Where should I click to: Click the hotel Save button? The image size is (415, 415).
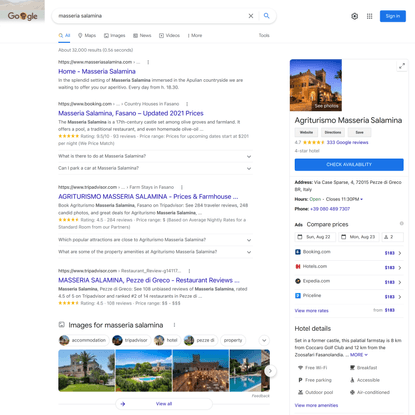359,132
